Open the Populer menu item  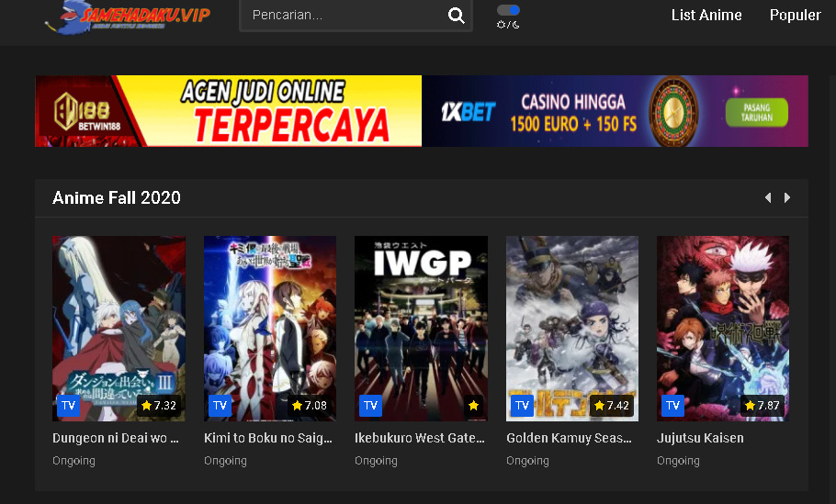click(x=795, y=15)
